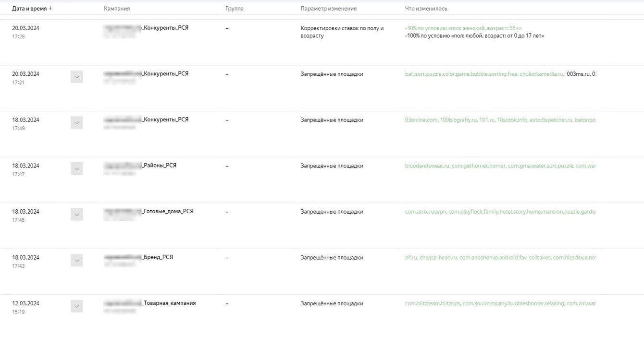The width and height of the screenshot is (644, 337).
Task: Click the sort arrow beside Дата и время
Action: click(50, 8)
